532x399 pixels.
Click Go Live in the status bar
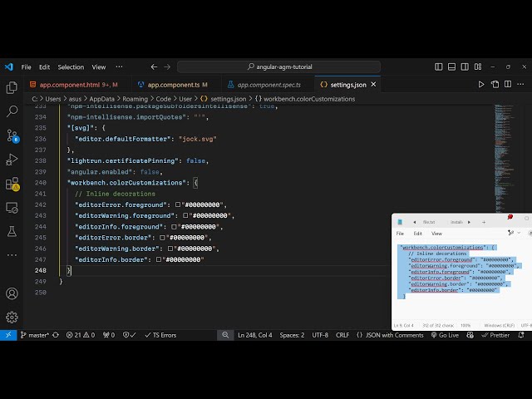click(x=448, y=335)
